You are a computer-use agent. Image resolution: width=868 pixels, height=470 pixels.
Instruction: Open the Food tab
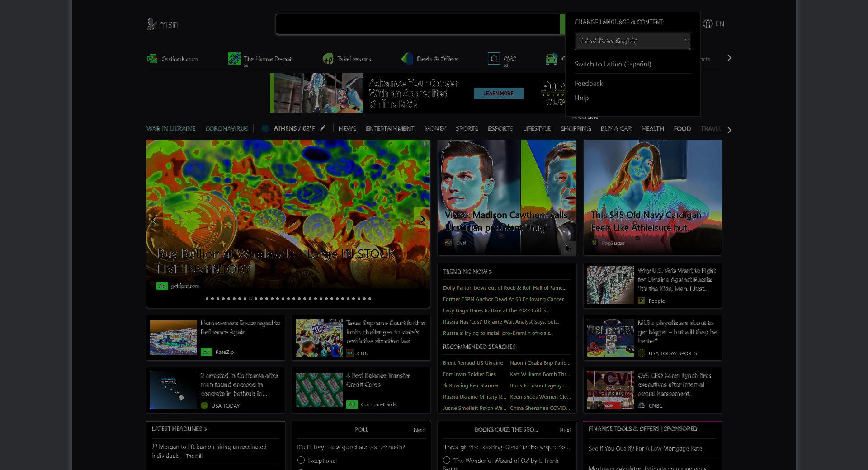[682, 128]
